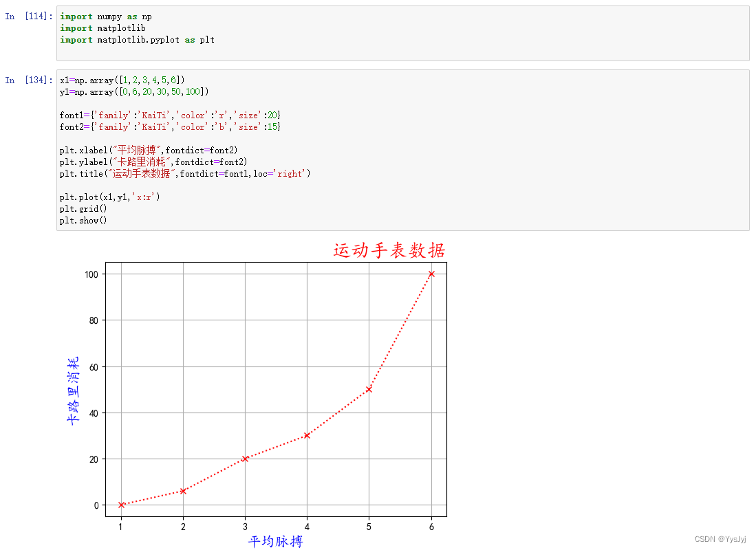Click the 'import matplotlib' line without pyplot
756x550 pixels.
pyautogui.click(x=102, y=28)
